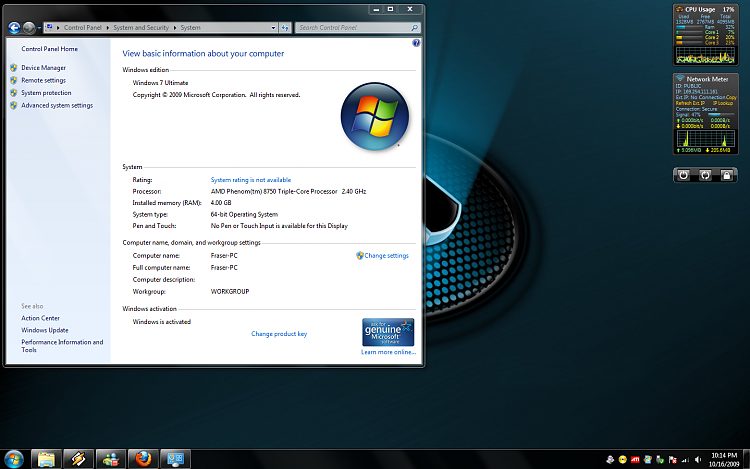Screen dimensions: 750x469
Task: Open Remote settings
Action: click(44, 80)
